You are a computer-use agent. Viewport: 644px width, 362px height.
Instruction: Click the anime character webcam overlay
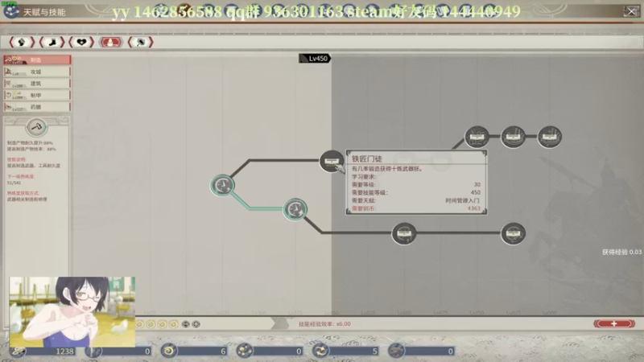(x=72, y=311)
